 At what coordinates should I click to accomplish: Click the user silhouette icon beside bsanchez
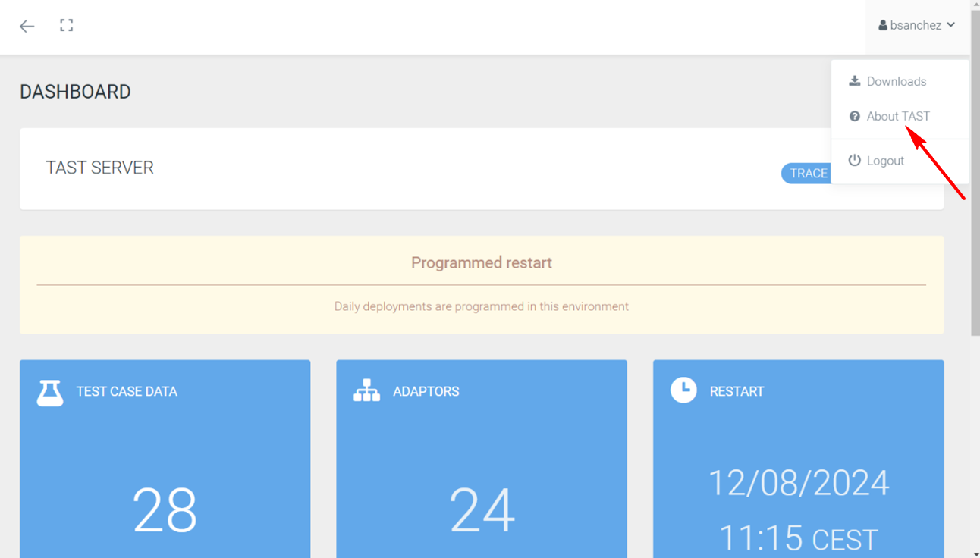click(883, 26)
